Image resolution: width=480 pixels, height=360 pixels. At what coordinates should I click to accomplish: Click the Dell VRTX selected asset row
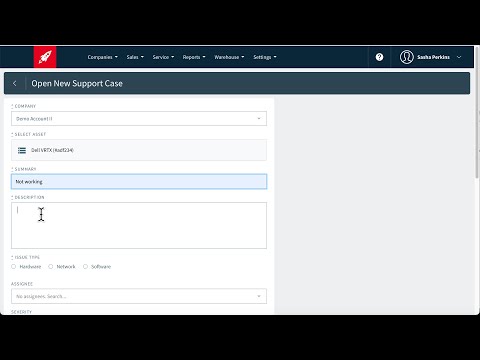(x=139, y=150)
